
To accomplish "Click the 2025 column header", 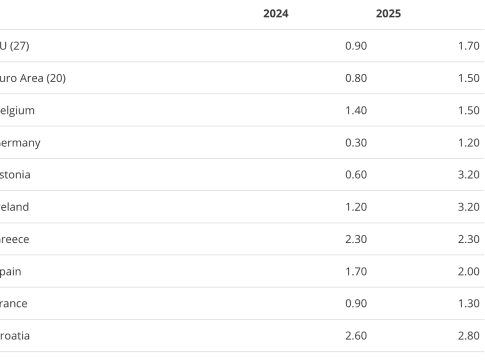I will 388,14.
